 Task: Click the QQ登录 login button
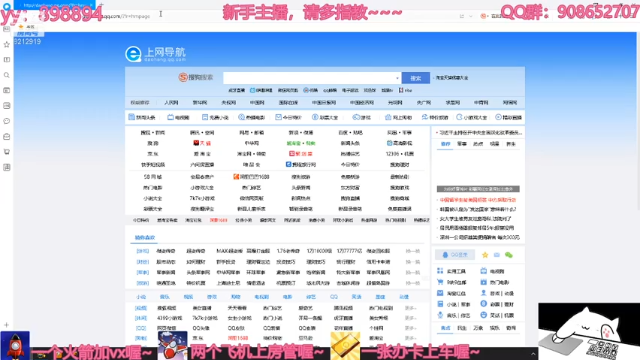[x=455, y=255]
